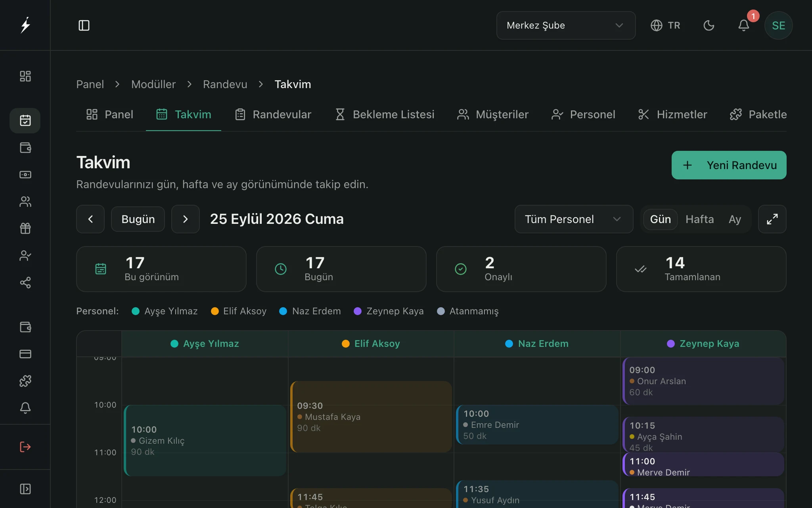Toggle dark mode moon icon
The height and width of the screenshot is (508, 812).
click(x=709, y=25)
